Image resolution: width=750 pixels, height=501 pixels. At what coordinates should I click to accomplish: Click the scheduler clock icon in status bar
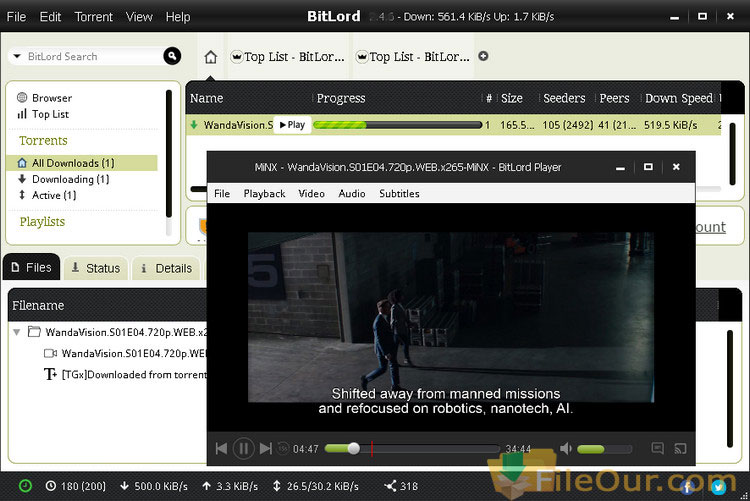(x=25, y=486)
